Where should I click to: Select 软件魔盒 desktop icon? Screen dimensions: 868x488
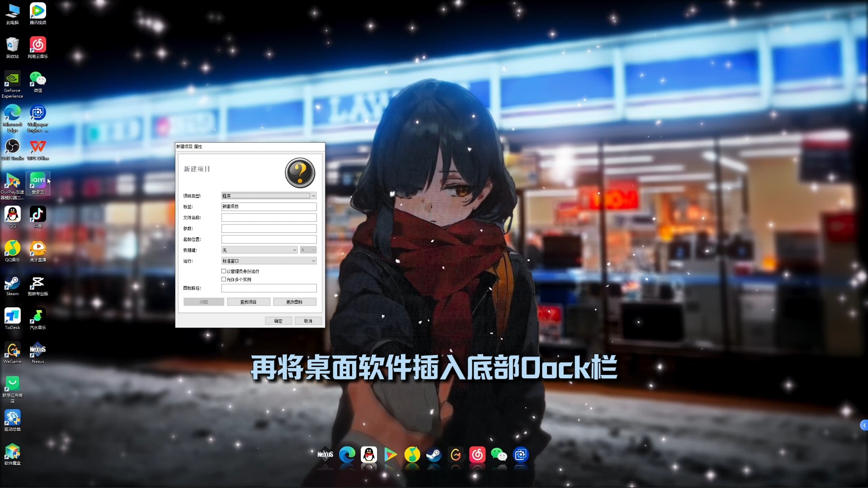pos(13,455)
